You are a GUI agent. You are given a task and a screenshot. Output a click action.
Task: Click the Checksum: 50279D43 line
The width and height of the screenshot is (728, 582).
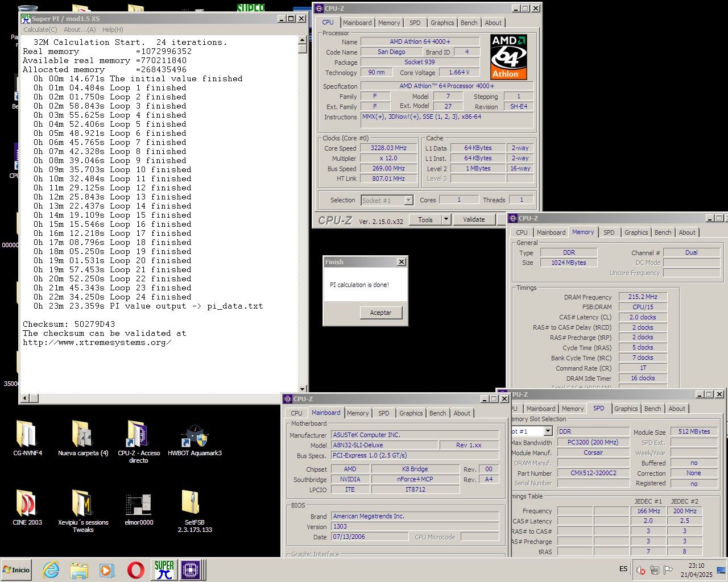[x=69, y=325]
